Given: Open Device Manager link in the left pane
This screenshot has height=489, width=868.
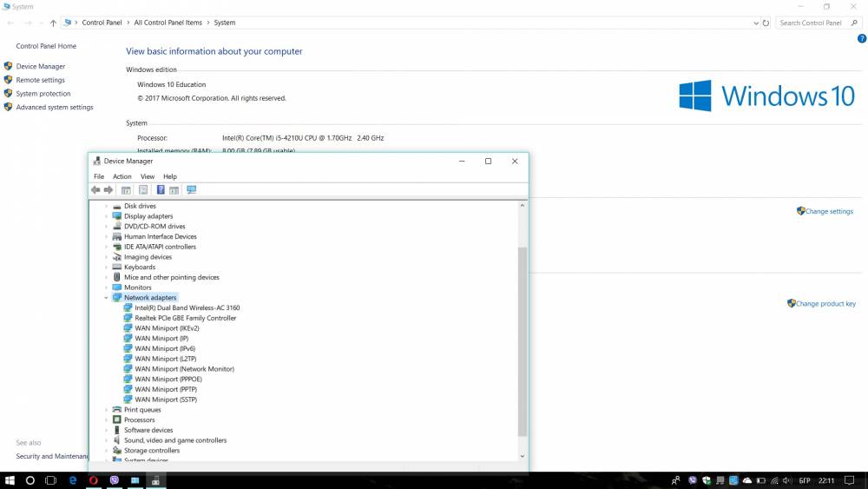Looking at the screenshot, I should coord(41,67).
